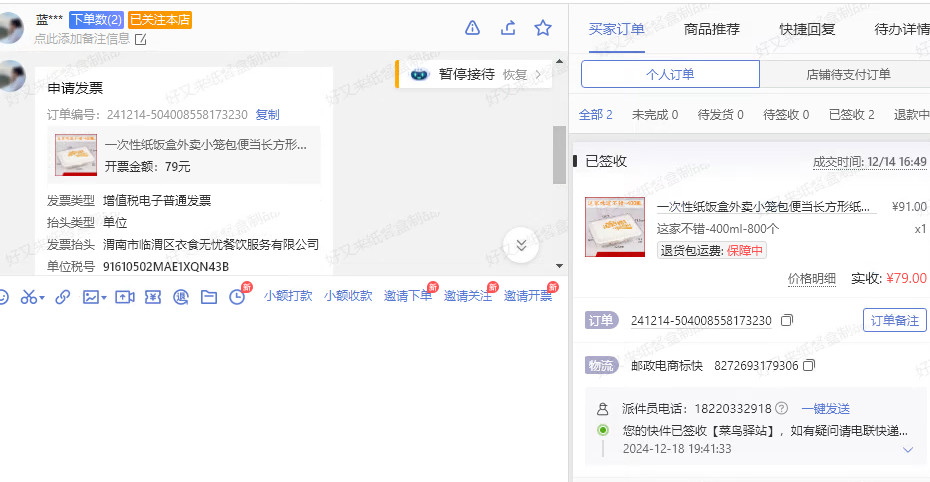Click the scissors screenshot tool
This screenshot has width=930, height=482.
point(29,297)
